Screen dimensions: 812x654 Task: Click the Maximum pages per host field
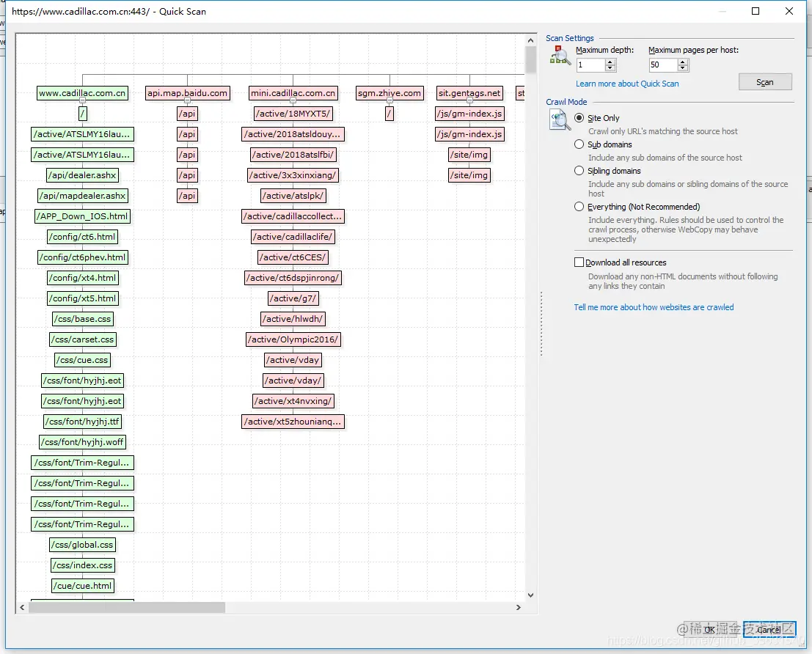click(663, 65)
